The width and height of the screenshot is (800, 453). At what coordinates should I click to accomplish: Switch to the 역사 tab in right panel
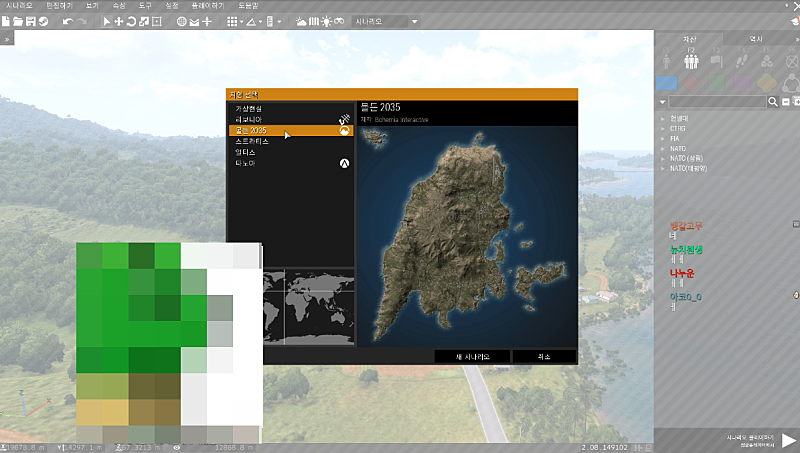click(x=755, y=38)
